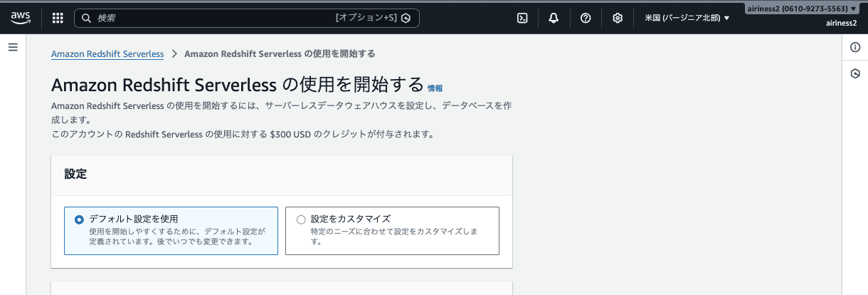Click the AWS logo home icon
868x295 pixels.
(19, 18)
